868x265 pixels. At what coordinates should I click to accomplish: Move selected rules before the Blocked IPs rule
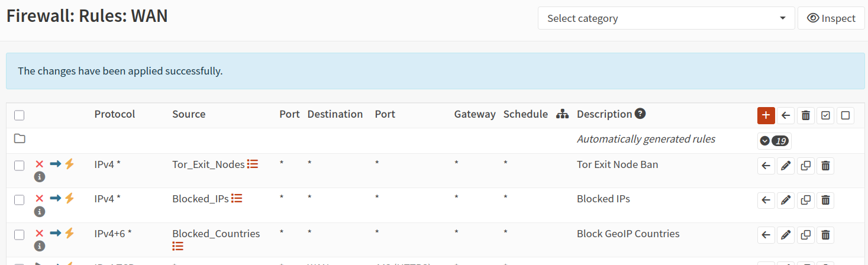point(766,201)
